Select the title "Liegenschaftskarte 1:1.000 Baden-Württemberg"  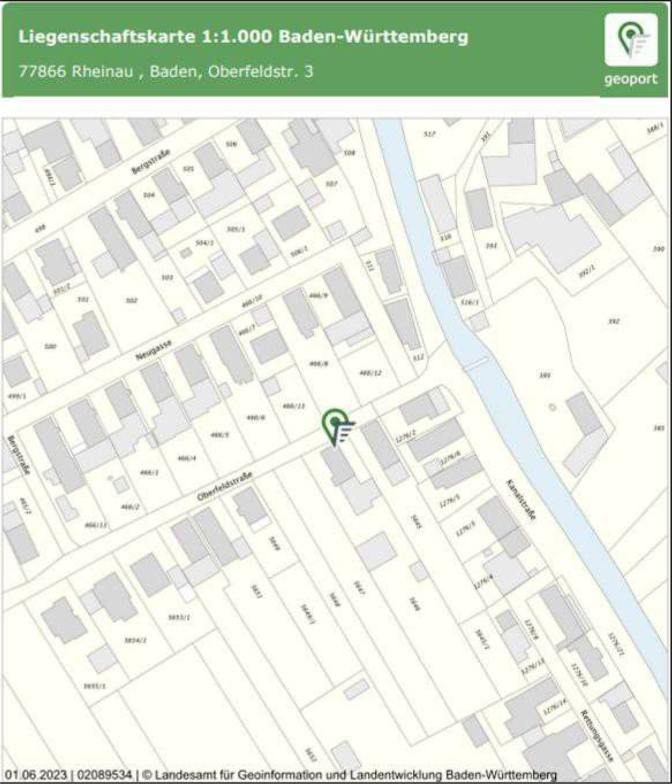(x=243, y=37)
